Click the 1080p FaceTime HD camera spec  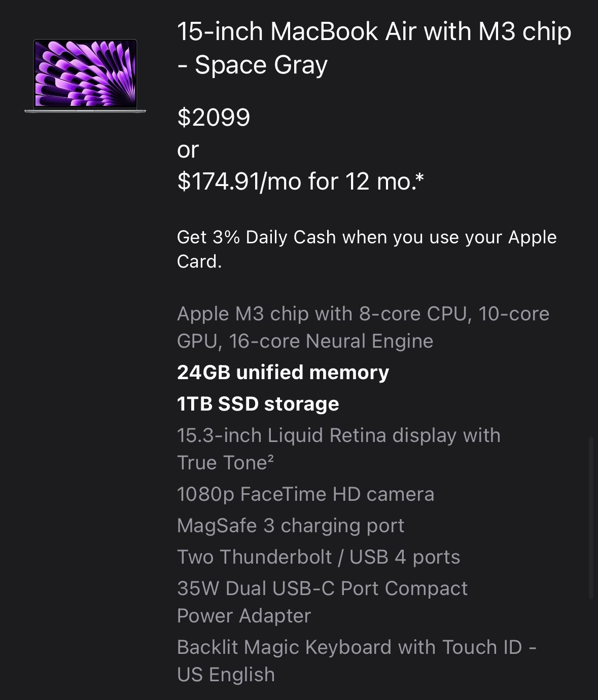tap(305, 494)
